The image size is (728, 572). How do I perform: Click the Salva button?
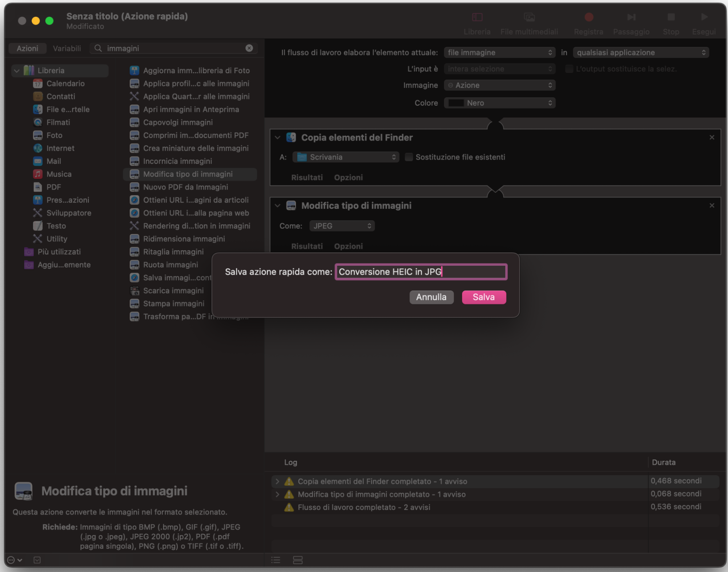click(484, 297)
